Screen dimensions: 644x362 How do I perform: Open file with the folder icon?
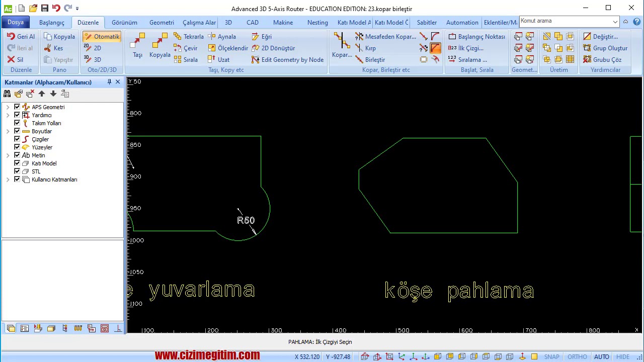point(33,9)
